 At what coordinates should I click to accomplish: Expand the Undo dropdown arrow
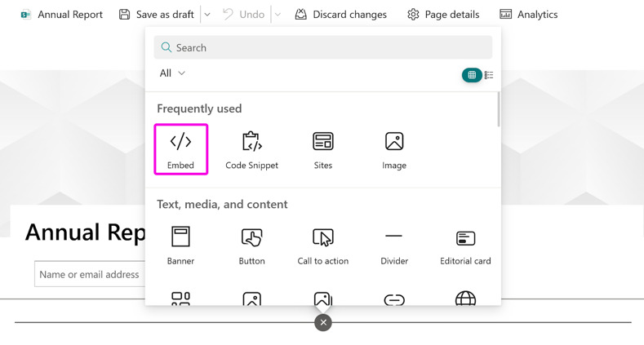click(x=278, y=15)
